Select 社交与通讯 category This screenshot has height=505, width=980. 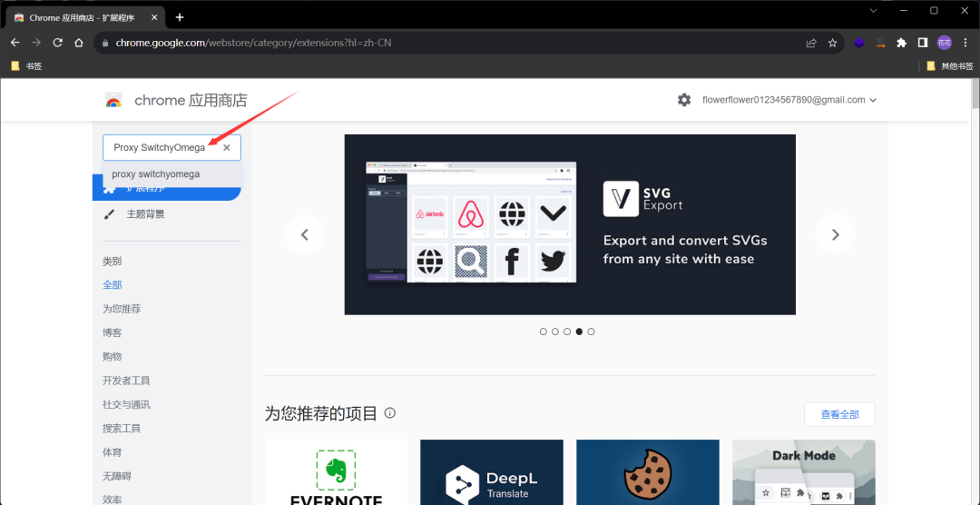click(x=126, y=404)
